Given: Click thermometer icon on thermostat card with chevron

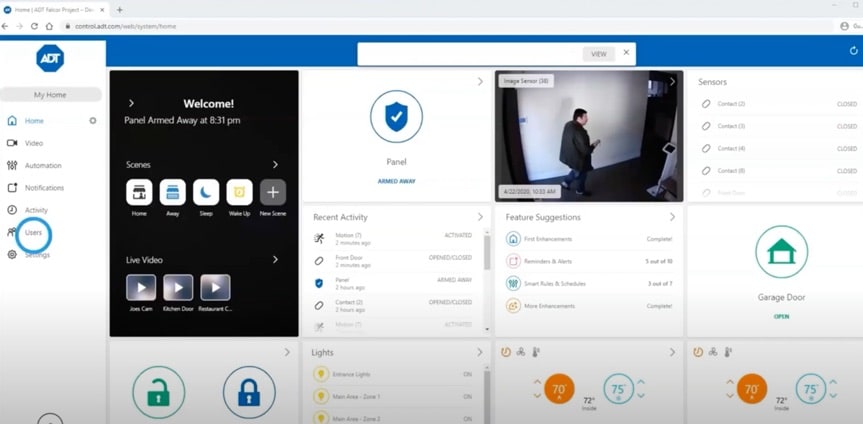Looking at the screenshot, I should click(x=536, y=352).
